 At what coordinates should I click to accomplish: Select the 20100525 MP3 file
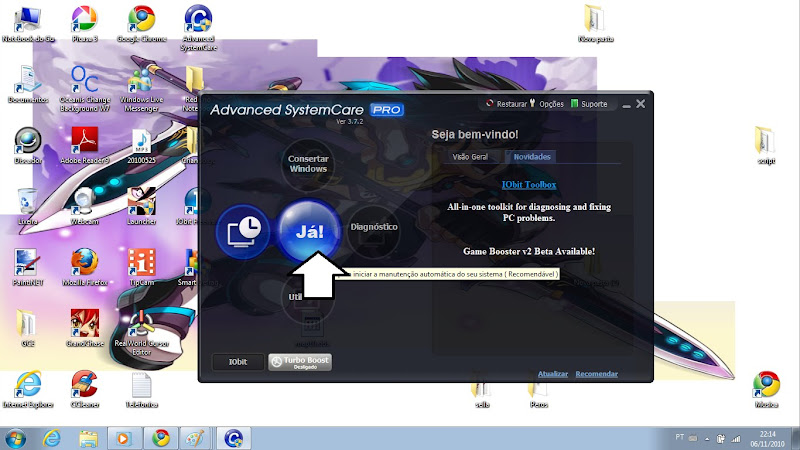(x=141, y=145)
